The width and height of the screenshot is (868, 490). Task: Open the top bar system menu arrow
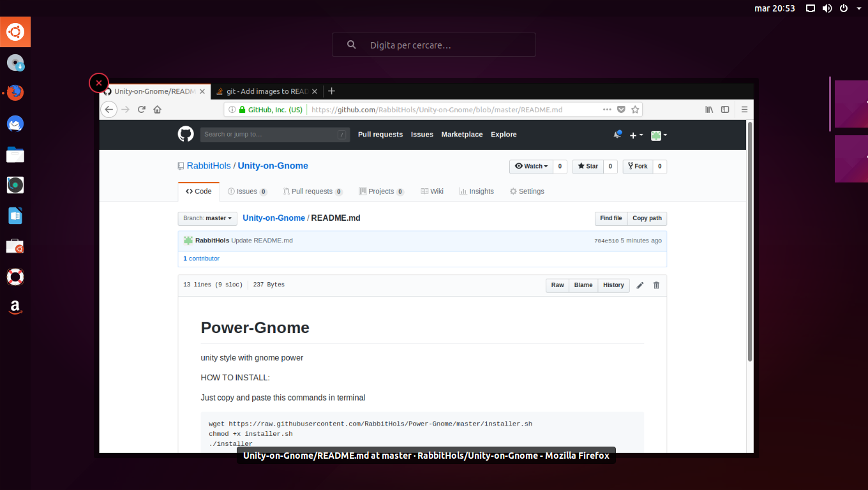858,8
